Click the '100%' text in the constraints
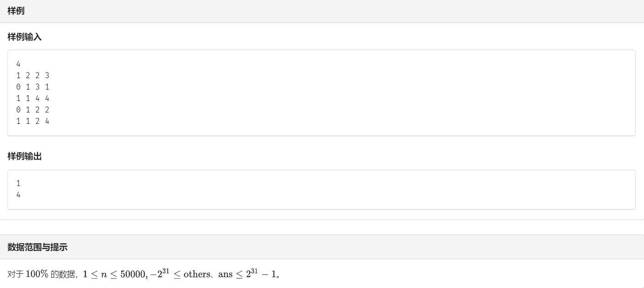This screenshot has height=288, width=644. [37, 274]
